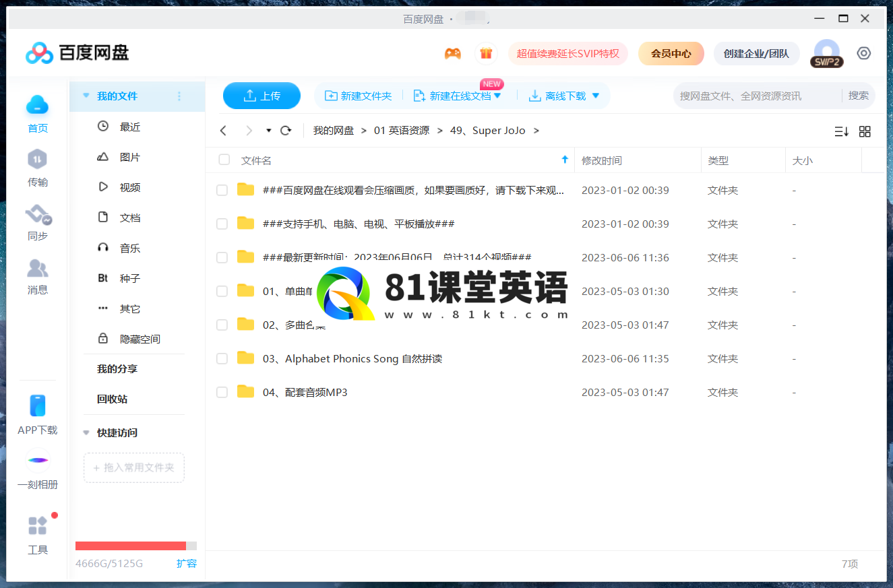This screenshot has width=893, height=588.
Task: Click 新建文件夹 button
Action: click(358, 96)
